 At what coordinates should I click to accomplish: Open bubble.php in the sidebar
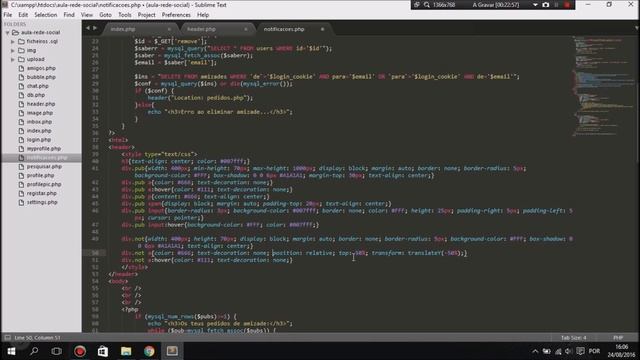(x=41, y=77)
